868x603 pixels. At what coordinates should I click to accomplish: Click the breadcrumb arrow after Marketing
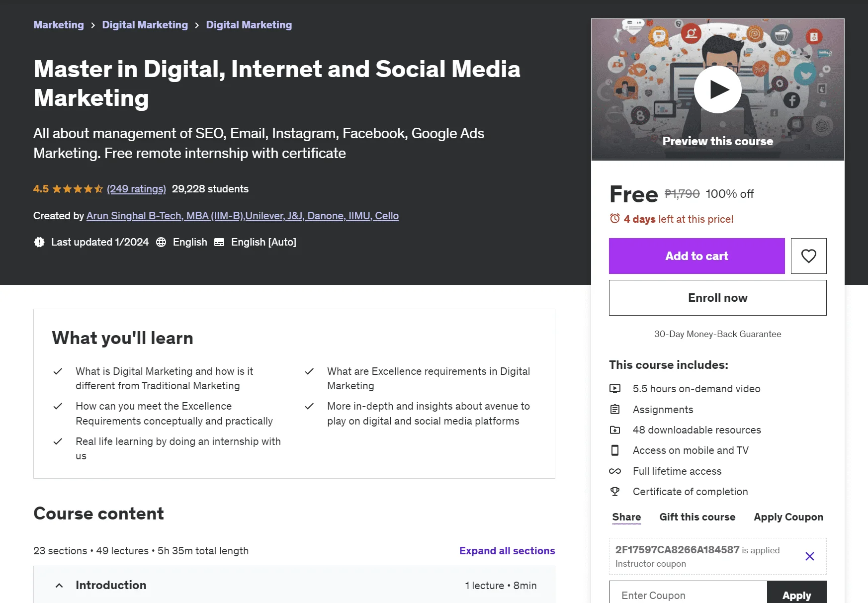point(93,25)
